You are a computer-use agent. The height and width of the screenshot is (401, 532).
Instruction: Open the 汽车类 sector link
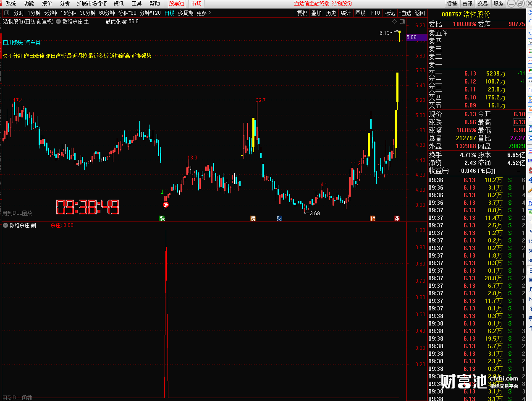pyautogui.click(x=33, y=42)
